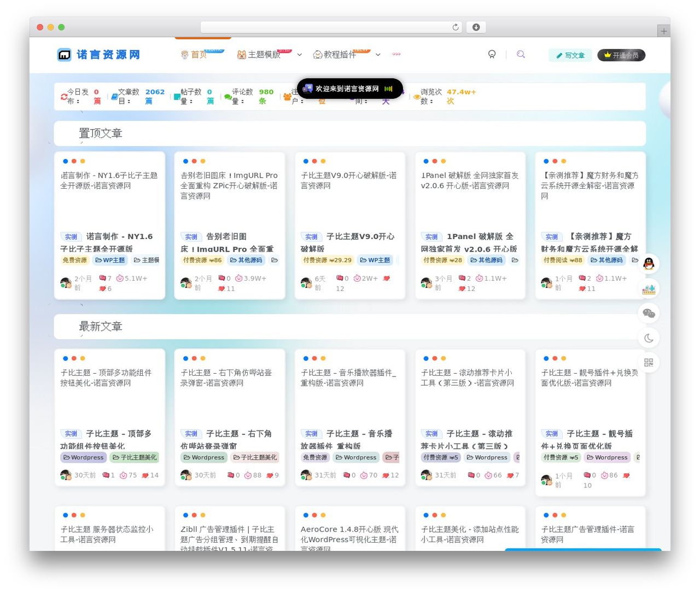This screenshot has width=700, height=593.
Task: Expand the 主题模板 dropdown chevron
Action: [300, 55]
